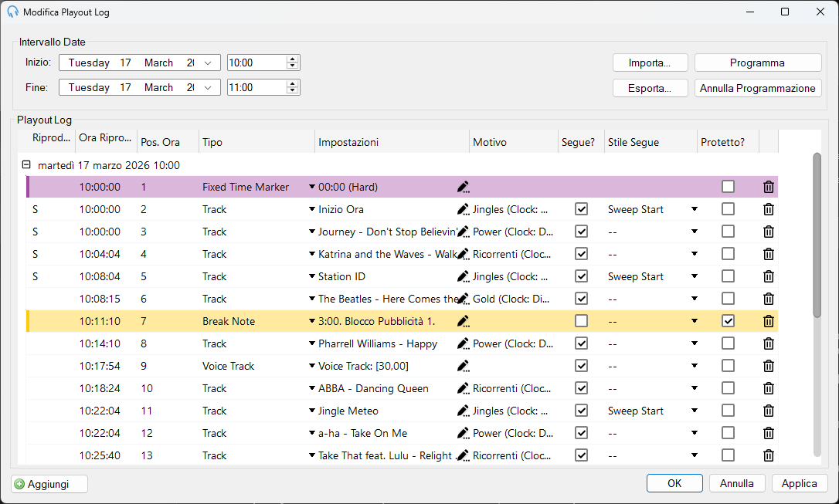The height and width of the screenshot is (504, 839).
Task: Edit Katrina and the Waves settings
Action: tap(464, 255)
